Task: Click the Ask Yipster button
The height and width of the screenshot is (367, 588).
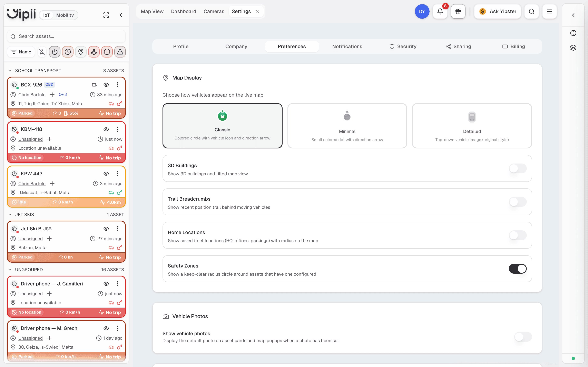Action: 497,11
